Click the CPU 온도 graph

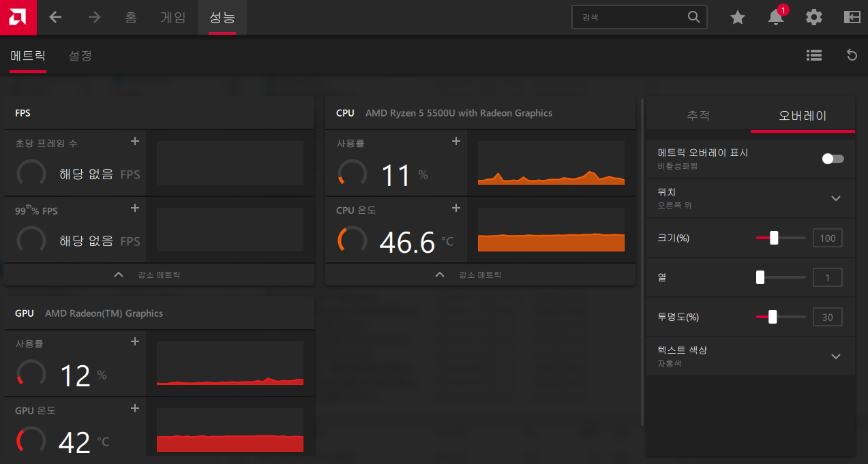[x=551, y=230]
